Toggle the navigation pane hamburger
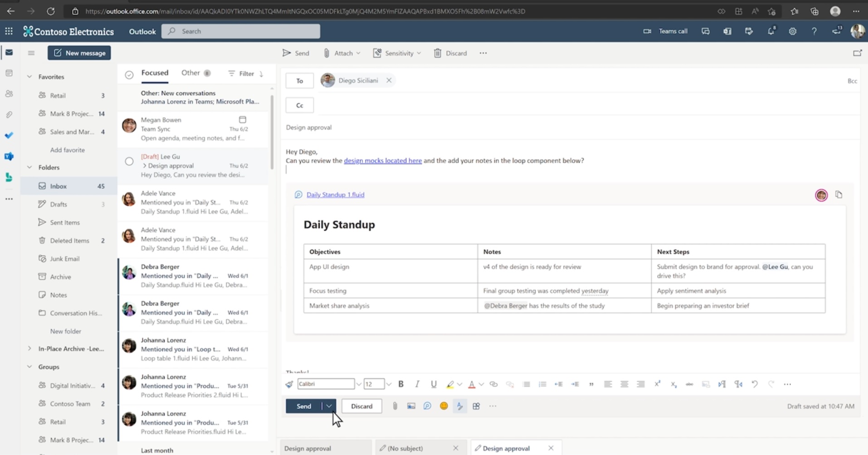This screenshot has height=455, width=868. pyautogui.click(x=31, y=53)
